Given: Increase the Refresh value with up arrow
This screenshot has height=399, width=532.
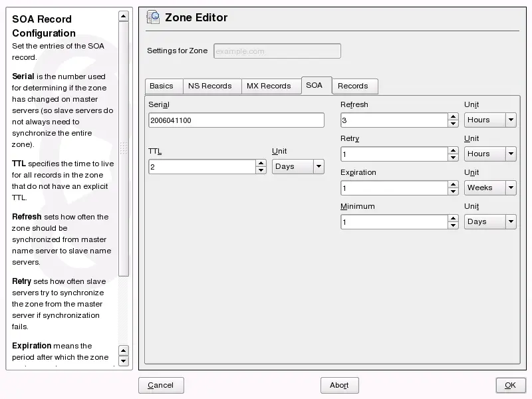Looking at the screenshot, I should pos(453,116).
